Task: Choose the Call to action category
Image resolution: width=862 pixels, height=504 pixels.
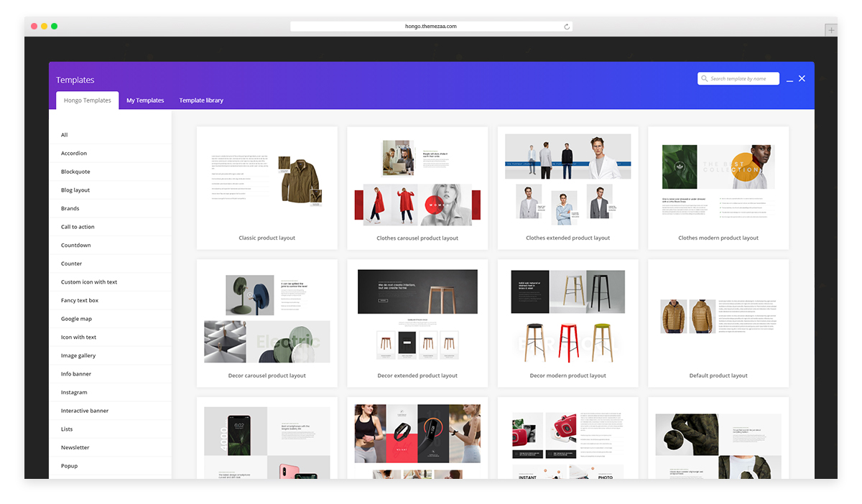Action: [x=110, y=227]
